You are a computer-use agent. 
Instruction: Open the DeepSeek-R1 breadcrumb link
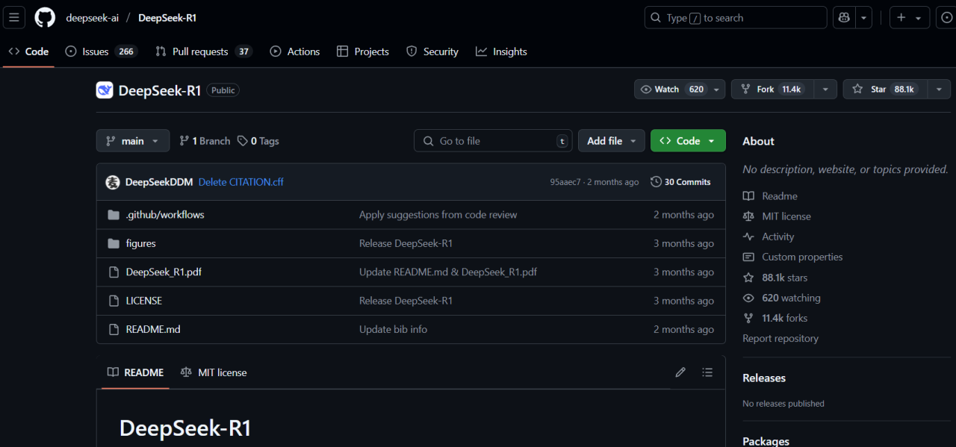pos(167,18)
